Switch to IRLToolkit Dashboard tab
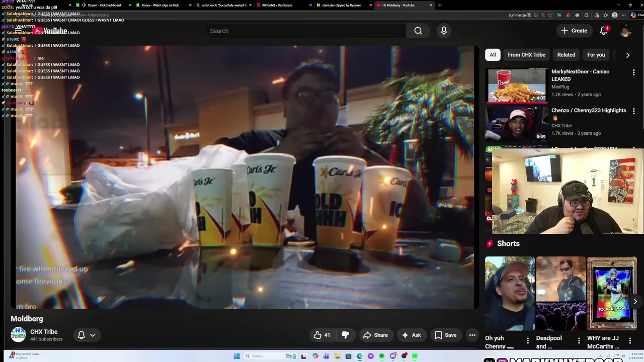Screen dimensions: 644x362 tap(283, 5)
